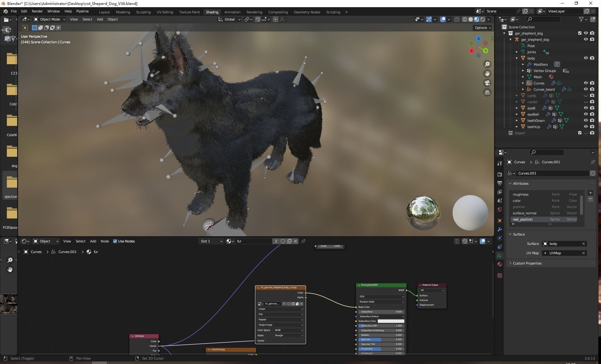
Task: Open the Object Mode dropdown
Action: [x=49, y=19]
